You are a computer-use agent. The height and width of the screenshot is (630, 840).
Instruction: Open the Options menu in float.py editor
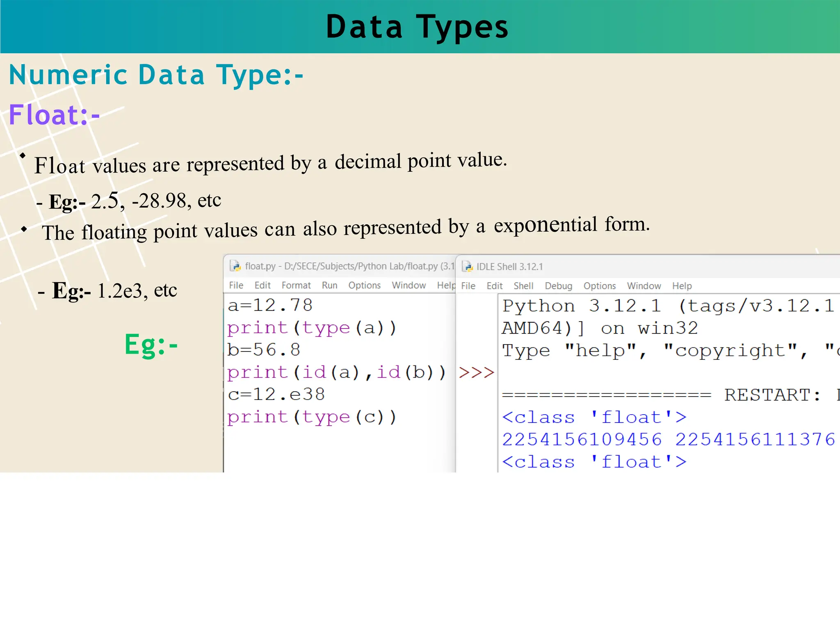(364, 285)
